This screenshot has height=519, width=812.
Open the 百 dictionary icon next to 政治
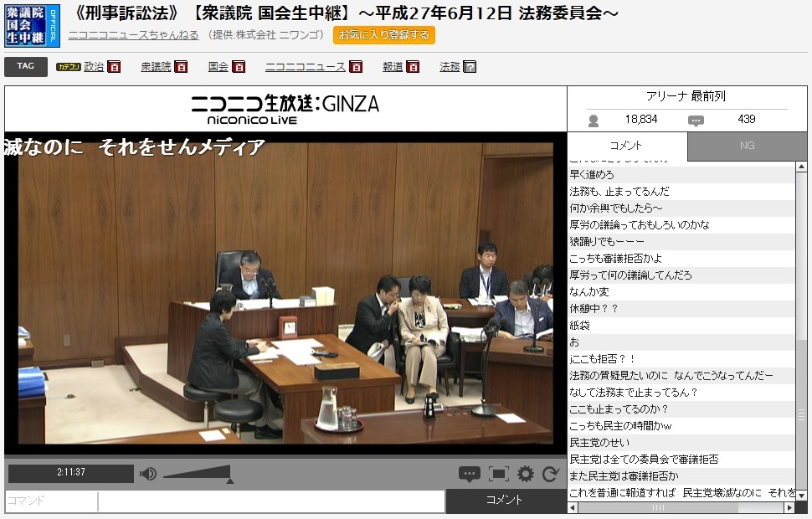[114, 67]
